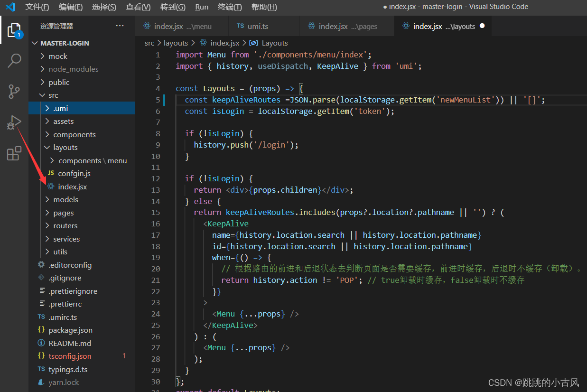This screenshot has height=392, width=587.
Task: Open confgin.js file in explorer
Action: point(74,174)
